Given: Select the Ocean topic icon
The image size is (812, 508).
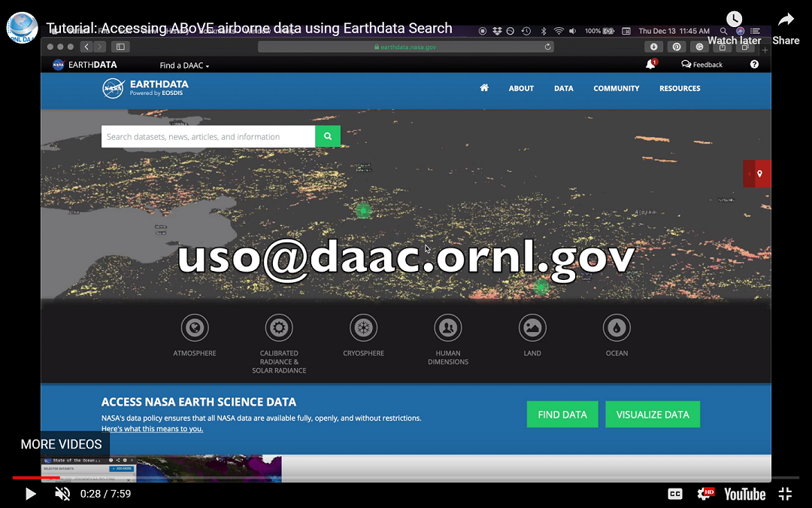Looking at the screenshot, I should pyautogui.click(x=617, y=327).
